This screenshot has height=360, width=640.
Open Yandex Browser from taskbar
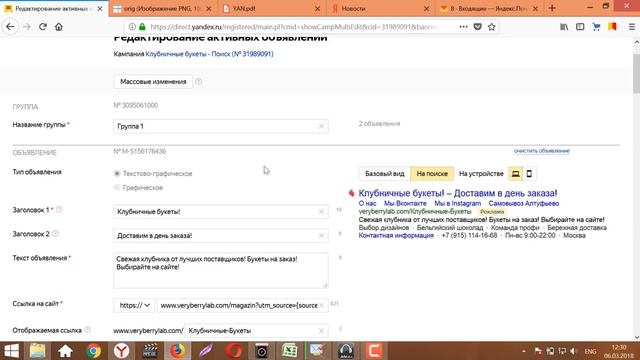click(x=121, y=351)
